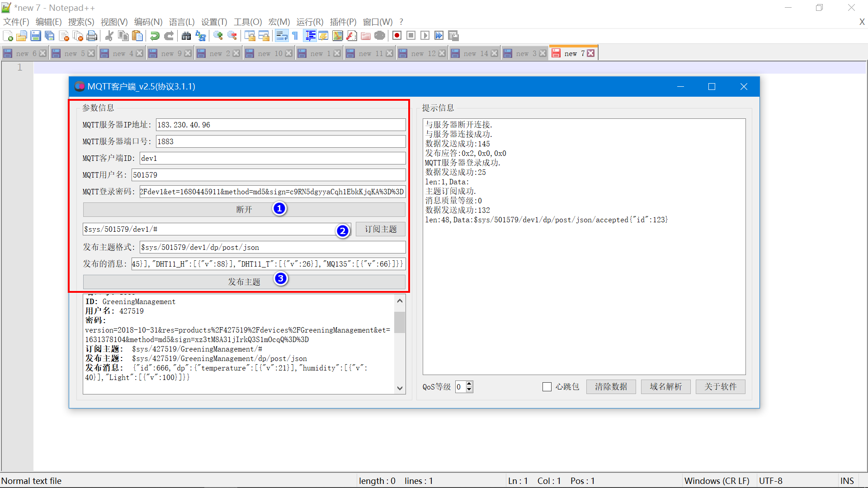Open the 文件(F) menu
Image resolution: width=868 pixels, height=488 pixels.
tap(16, 22)
